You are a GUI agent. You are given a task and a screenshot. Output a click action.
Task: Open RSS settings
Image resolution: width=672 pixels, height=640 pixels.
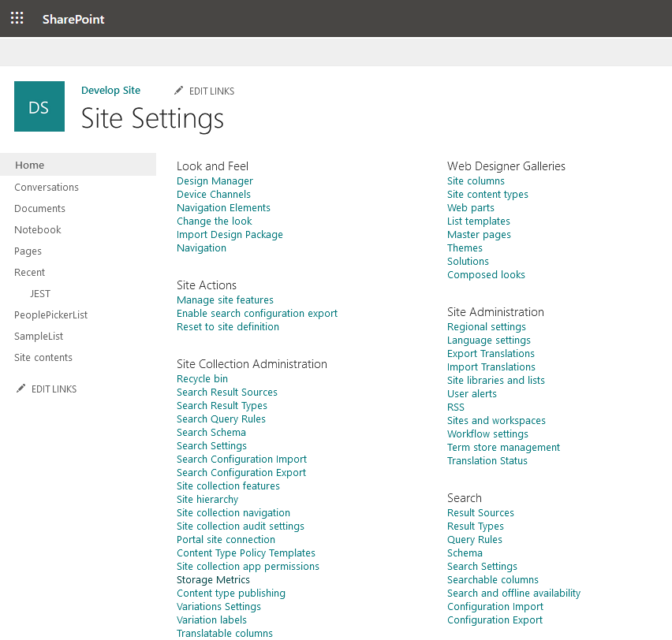(x=456, y=407)
